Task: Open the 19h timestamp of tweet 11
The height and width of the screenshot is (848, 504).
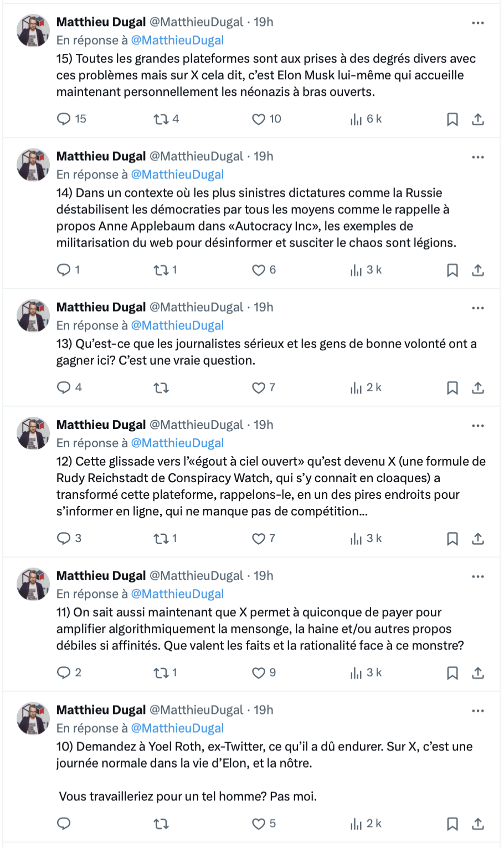Action: coord(264,576)
